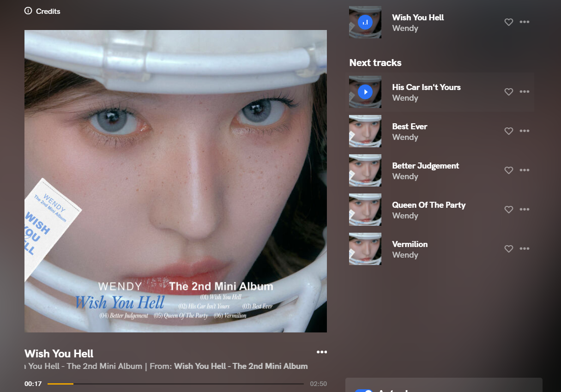Select Queen Of The Party track title
The height and width of the screenshot is (392, 561).
pyautogui.click(x=429, y=205)
